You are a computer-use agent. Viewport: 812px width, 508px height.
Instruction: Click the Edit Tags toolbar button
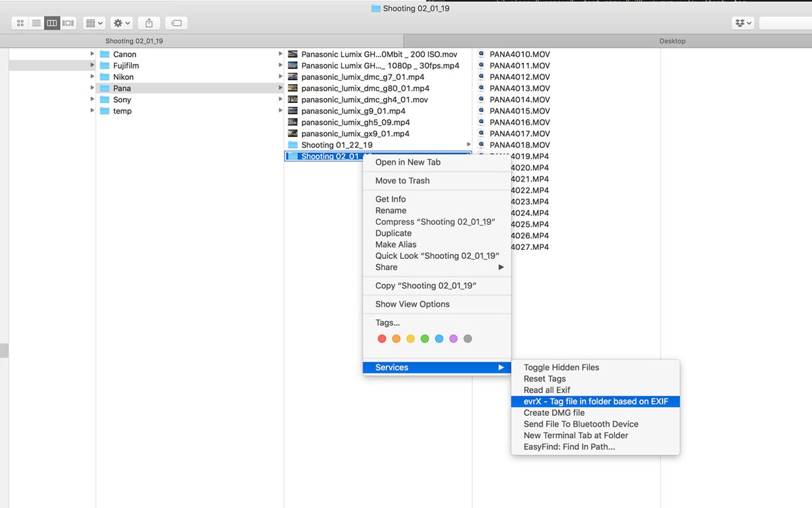point(176,23)
